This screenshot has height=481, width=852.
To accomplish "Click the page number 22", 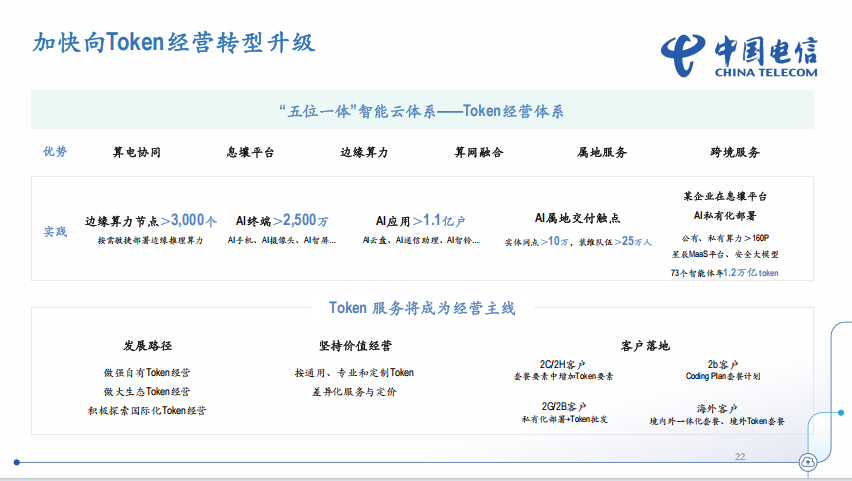I will [740, 455].
